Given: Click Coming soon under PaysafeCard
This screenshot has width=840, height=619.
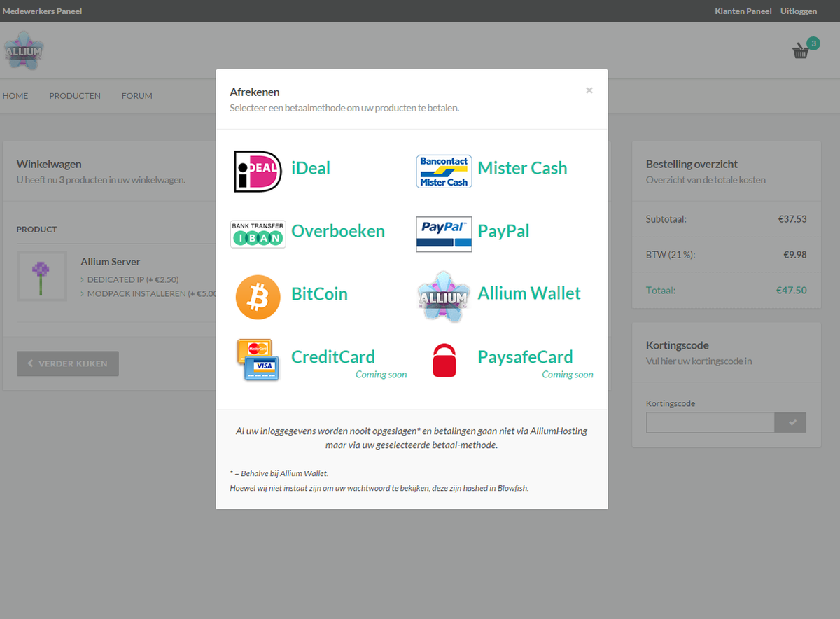Looking at the screenshot, I should (568, 375).
